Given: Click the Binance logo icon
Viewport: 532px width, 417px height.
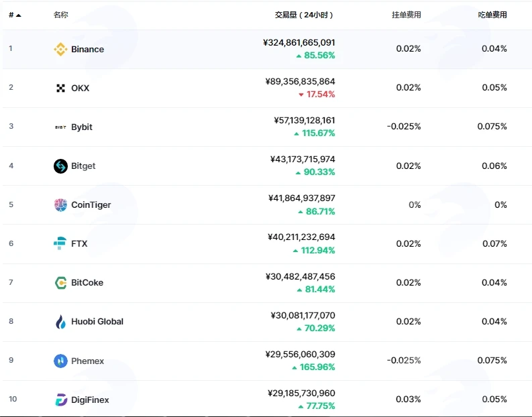Looking at the screenshot, I should tap(60, 49).
